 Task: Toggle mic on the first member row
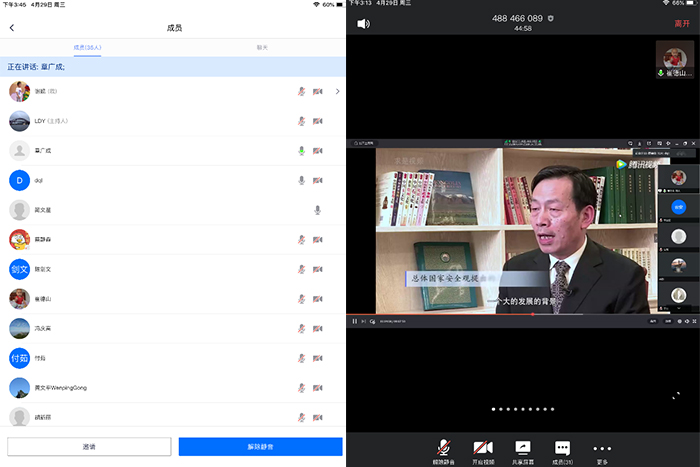[301, 92]
